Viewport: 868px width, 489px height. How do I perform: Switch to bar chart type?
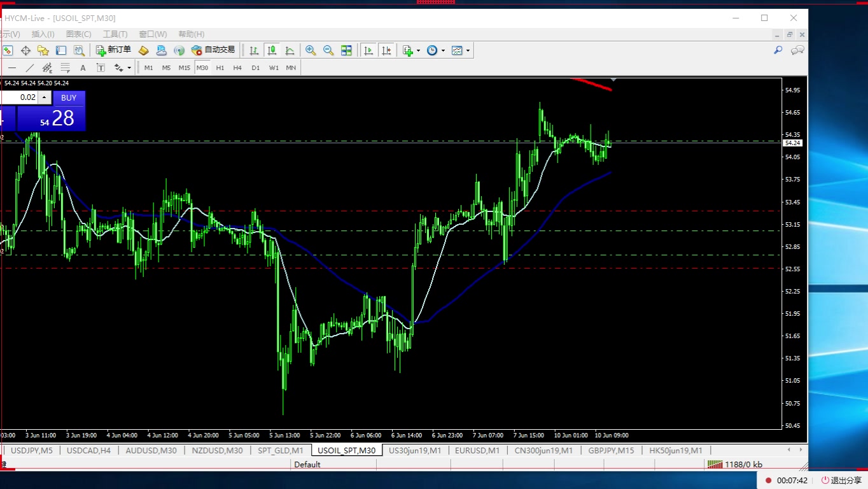pos(254,50)
